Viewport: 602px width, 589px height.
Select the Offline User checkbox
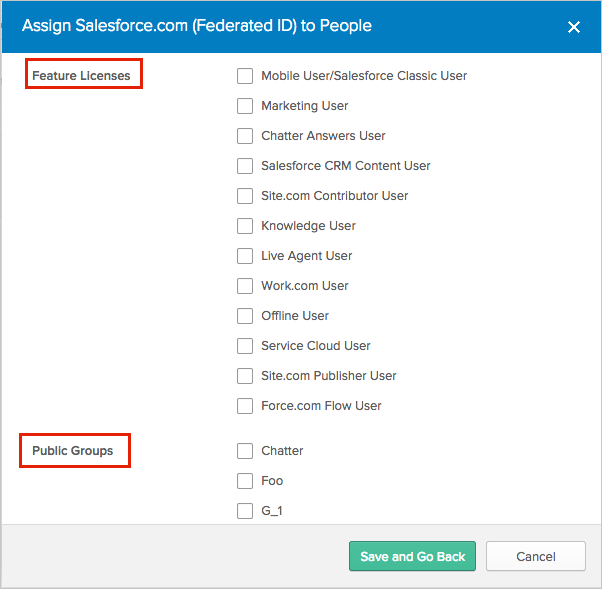[245, 316]
